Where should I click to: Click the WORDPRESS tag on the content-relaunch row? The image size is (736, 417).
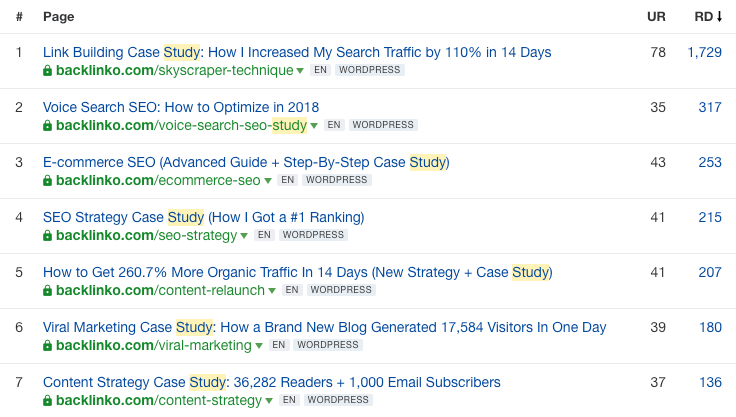[x=339, y=291]
